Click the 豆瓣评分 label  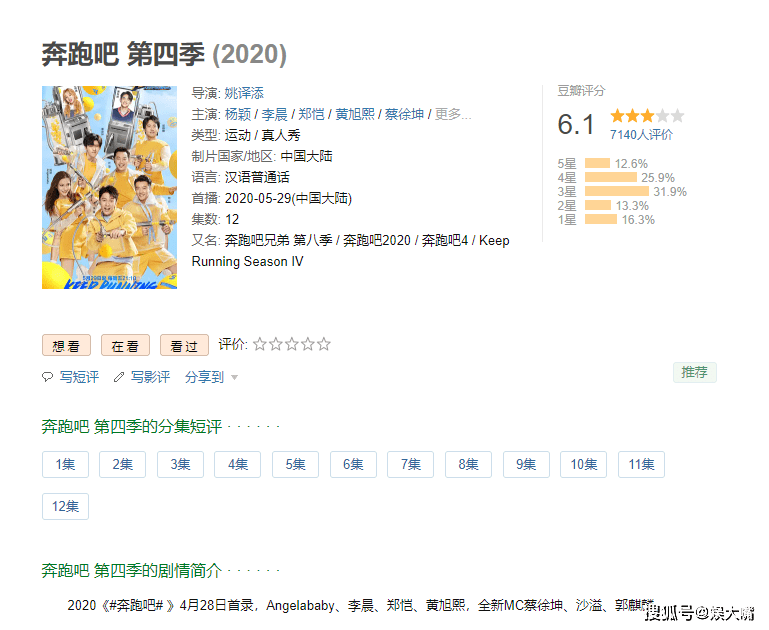(581, 91)
